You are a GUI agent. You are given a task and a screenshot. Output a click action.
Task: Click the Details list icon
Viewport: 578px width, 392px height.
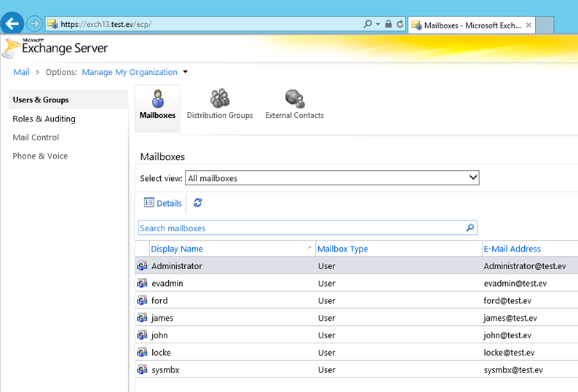[149, 203]
